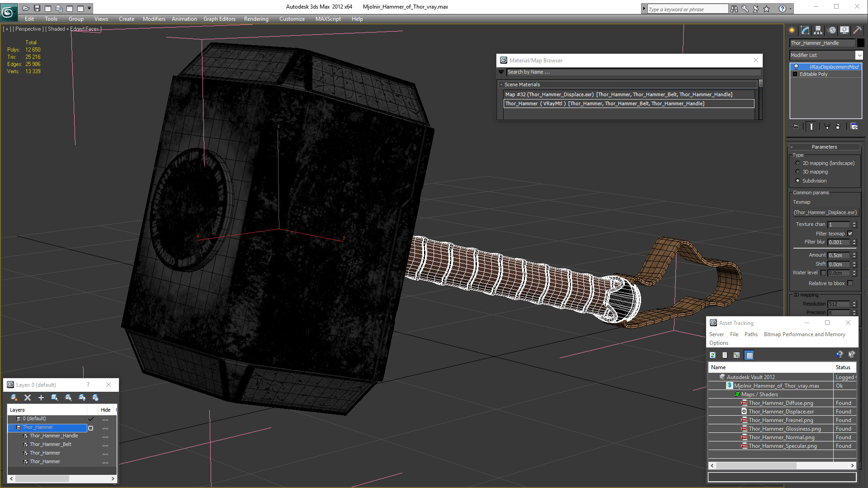The height and width of the screenshot is (488, 868).
Task: Click Create New Layer icon
Action: coord(14,398)
